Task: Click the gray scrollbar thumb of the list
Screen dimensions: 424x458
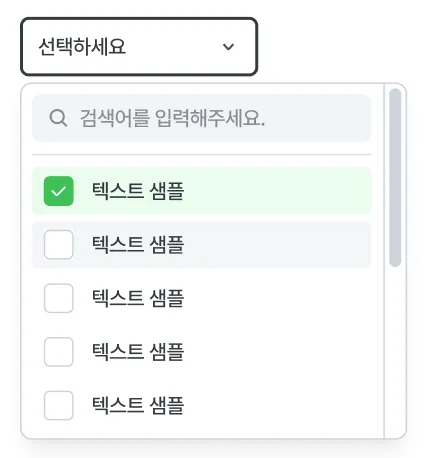Action: pos(395,178)
